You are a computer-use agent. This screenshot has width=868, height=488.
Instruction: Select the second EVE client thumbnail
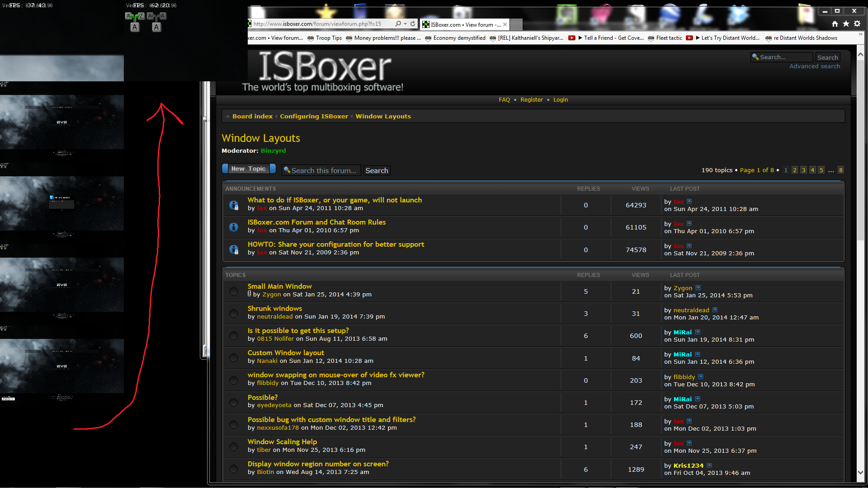pos(62,122)
